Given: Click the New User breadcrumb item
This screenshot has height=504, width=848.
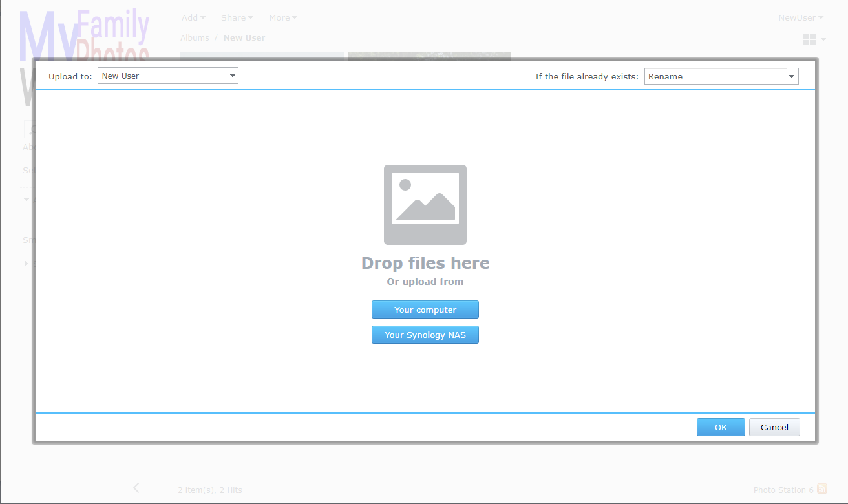Looking at the screenshot, I should [244, 38].
